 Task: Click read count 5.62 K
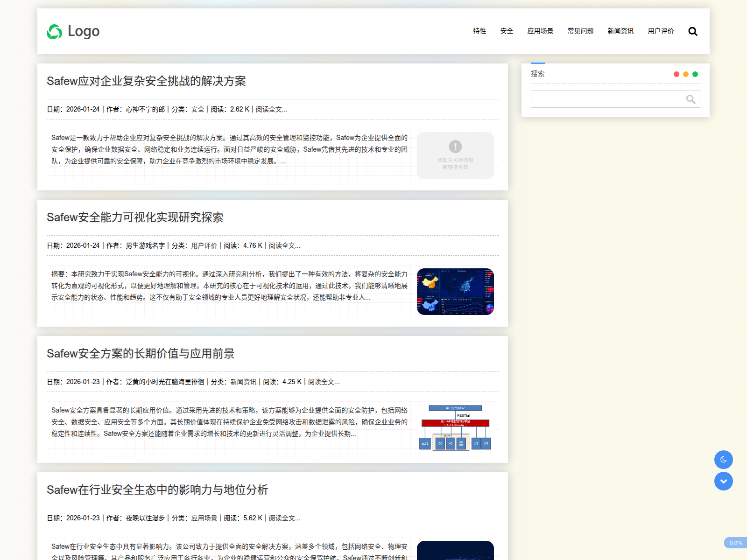pyautogui.click(x=253, y=518)
